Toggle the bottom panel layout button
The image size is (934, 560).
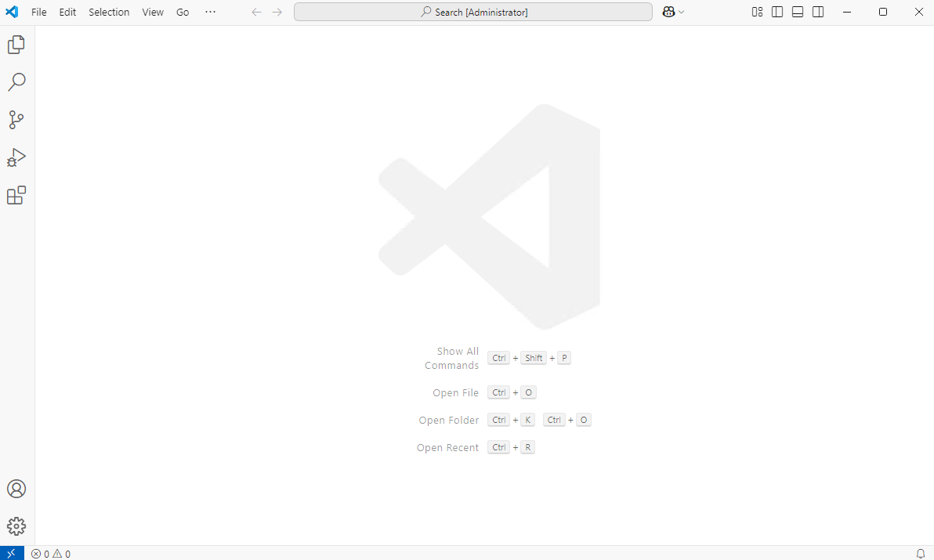(x=798, y=12)
